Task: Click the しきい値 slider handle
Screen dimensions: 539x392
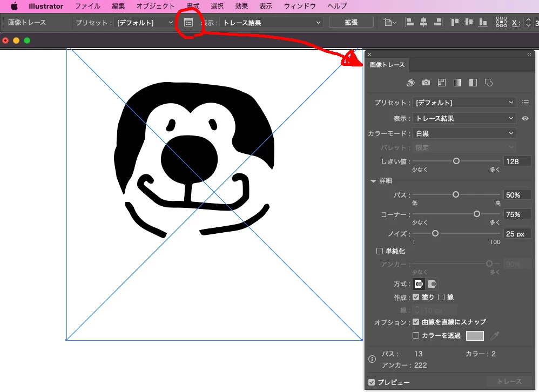Action: 456,161
